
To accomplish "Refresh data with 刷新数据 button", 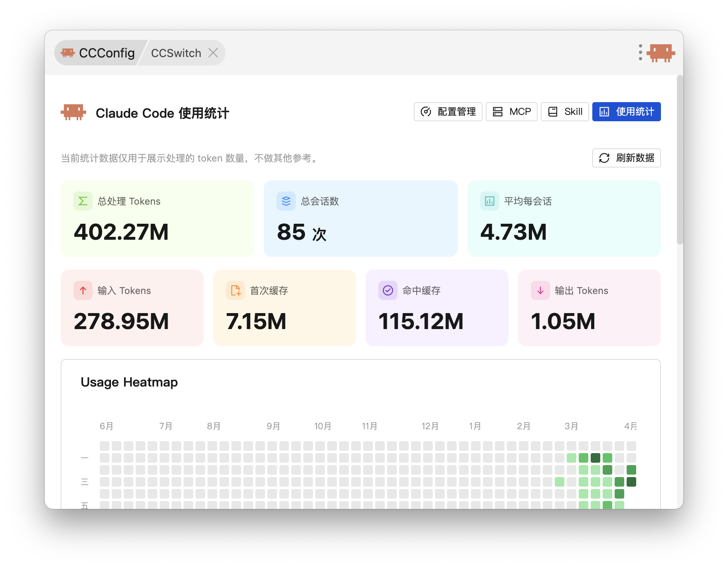I will point(626,158).
